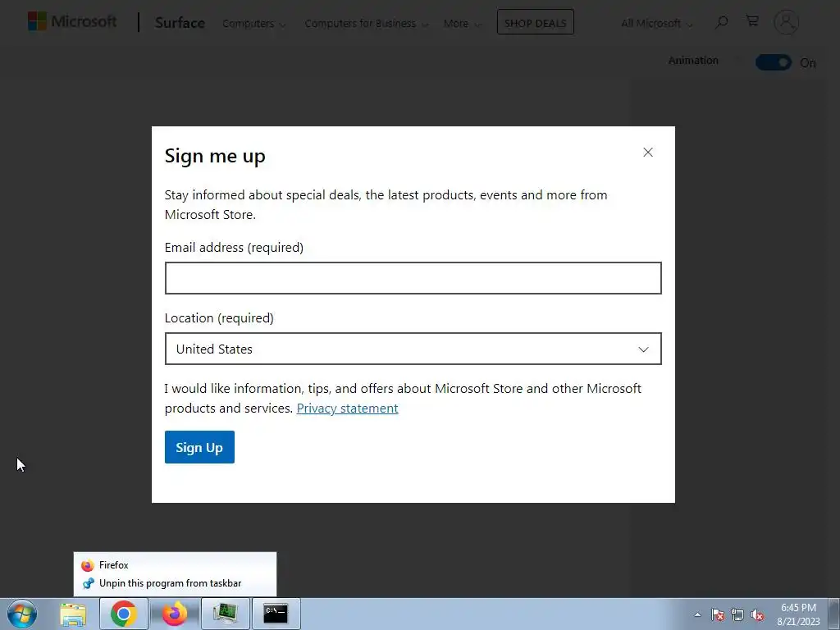Select Firefox in the jump list
Screen dimensions: 840x630
tap(175, 565)
